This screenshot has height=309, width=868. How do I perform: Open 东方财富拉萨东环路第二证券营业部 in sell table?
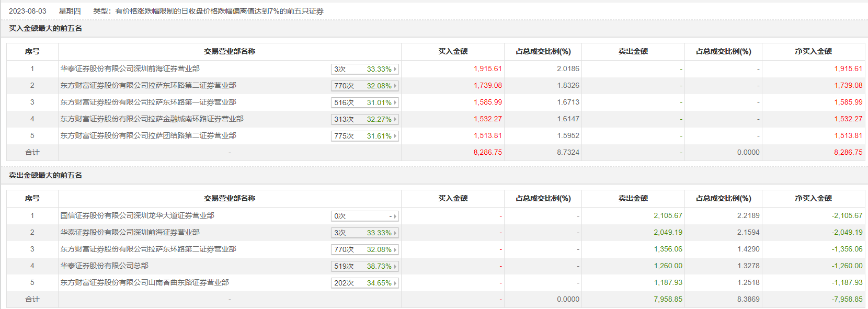pos(148,249)
